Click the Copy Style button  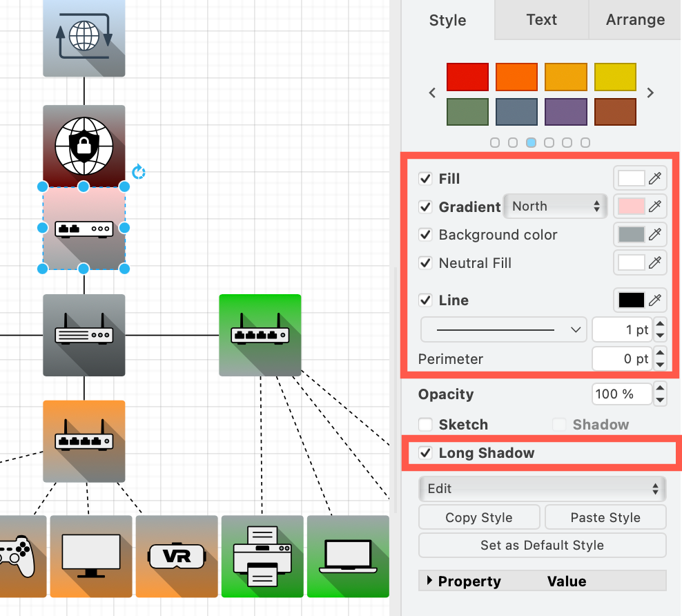(478, 517)
